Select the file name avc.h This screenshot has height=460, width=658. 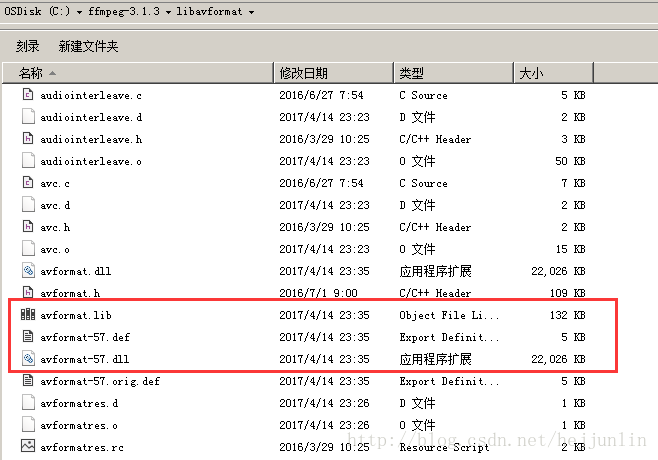[x=55, y=227]
